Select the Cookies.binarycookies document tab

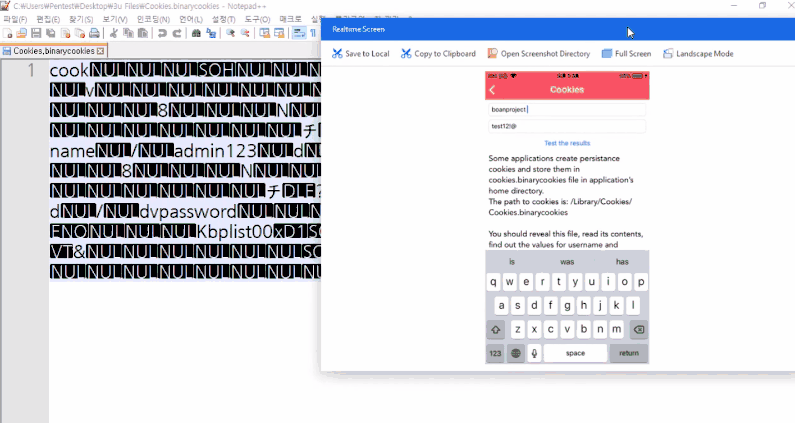(x=53, y=51)
